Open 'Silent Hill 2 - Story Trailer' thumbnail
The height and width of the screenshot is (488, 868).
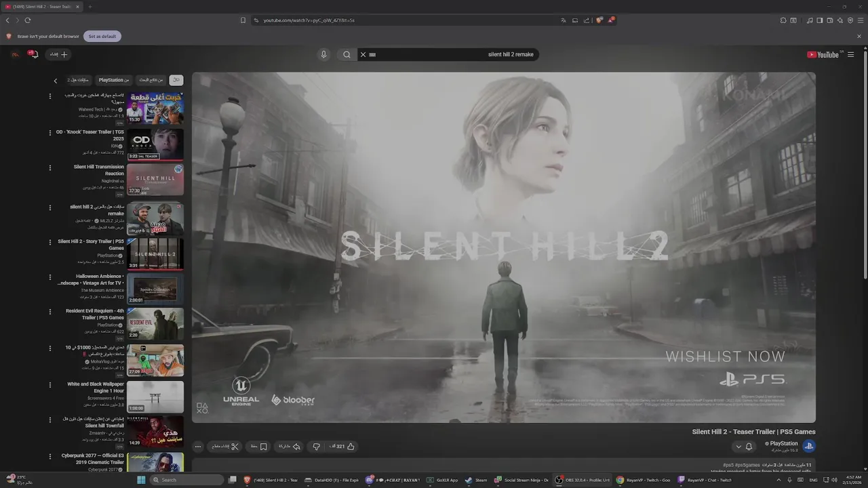155,253
